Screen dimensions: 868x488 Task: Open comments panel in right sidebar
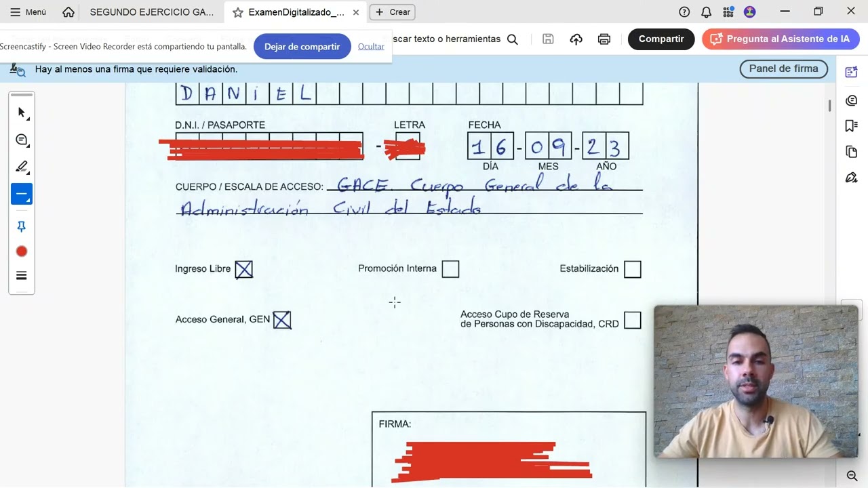(852, 100)
